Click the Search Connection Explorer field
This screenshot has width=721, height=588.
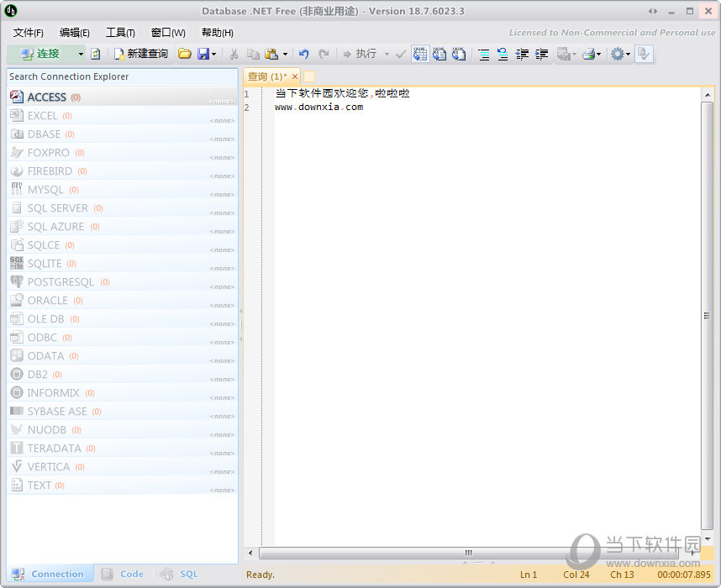(123, 76)
